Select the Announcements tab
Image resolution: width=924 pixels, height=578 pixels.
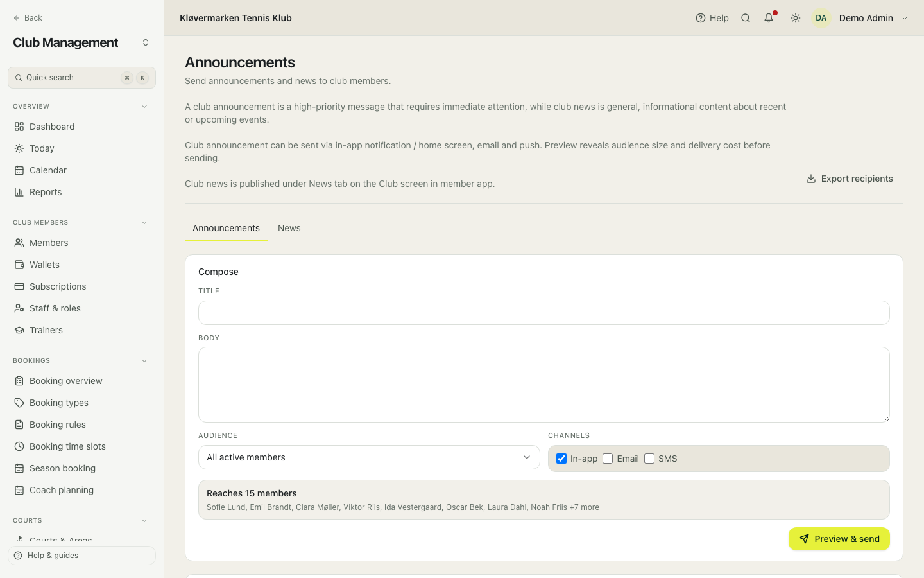(x=226, y=228)
